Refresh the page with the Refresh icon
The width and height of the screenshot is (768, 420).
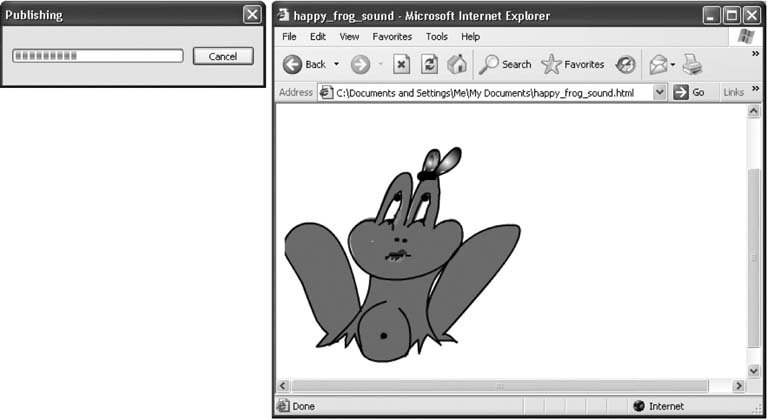click(429, 64)
